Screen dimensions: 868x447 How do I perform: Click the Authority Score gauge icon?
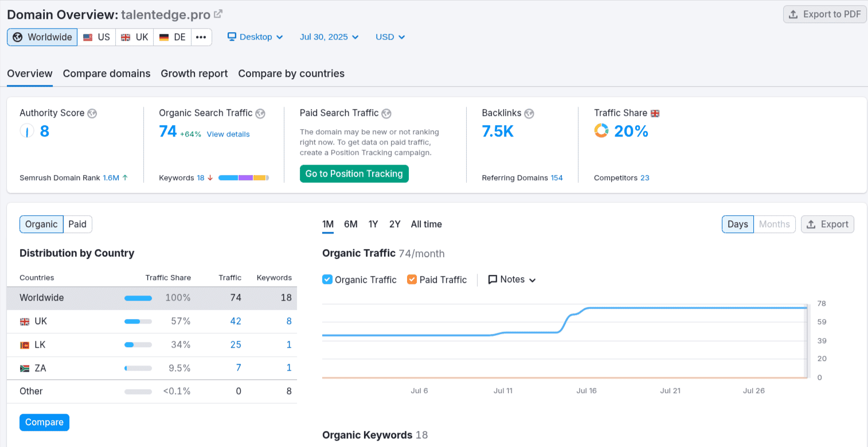click(x=27, y=131)
